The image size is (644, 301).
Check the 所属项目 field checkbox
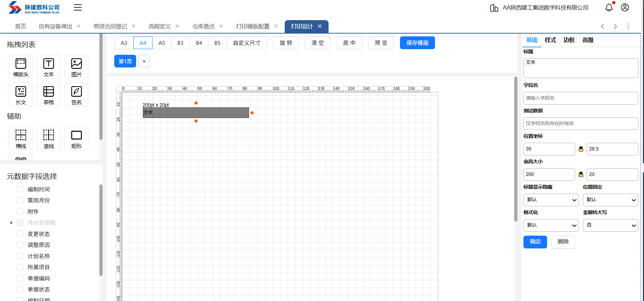pos(20,267)
